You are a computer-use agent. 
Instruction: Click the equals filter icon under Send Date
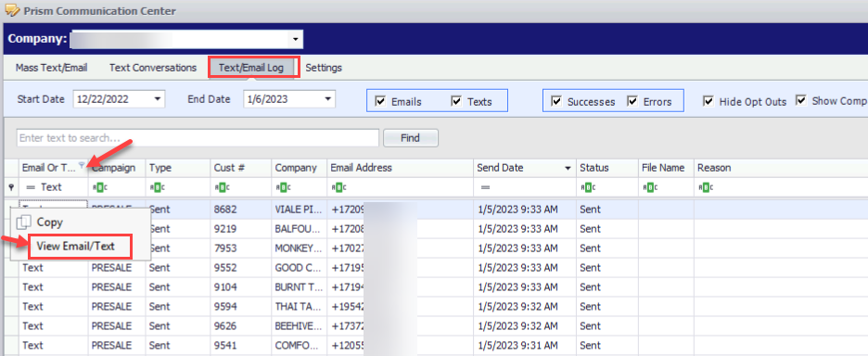coord(486,187)
